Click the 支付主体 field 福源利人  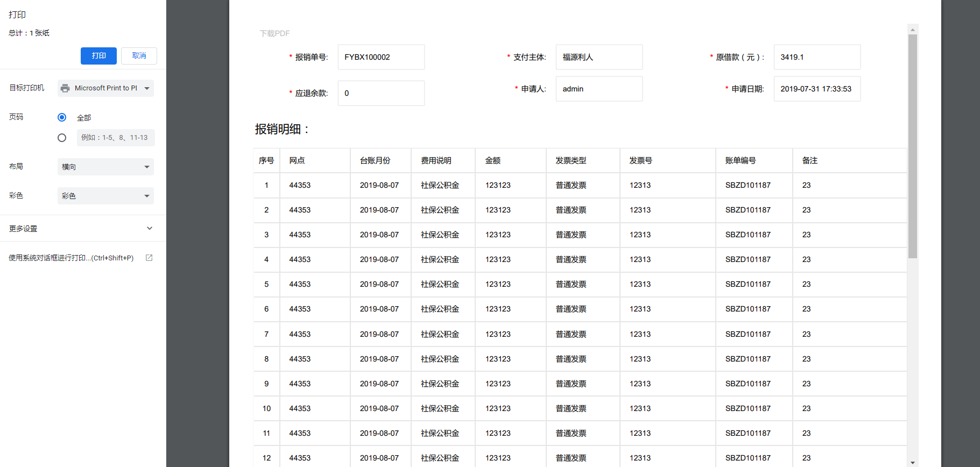[599, 57]
